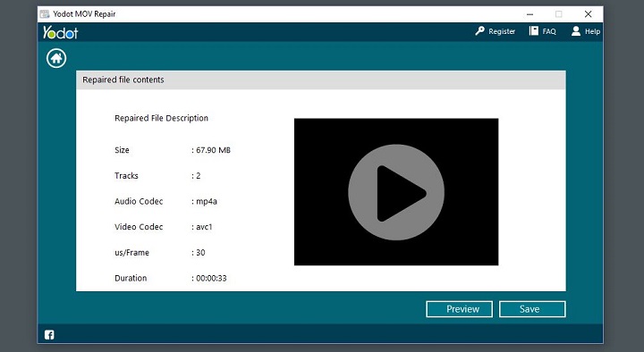644x352 pixels.
Task: Minimize the Yodot MOV Repair window
Action: coord(530,14)
